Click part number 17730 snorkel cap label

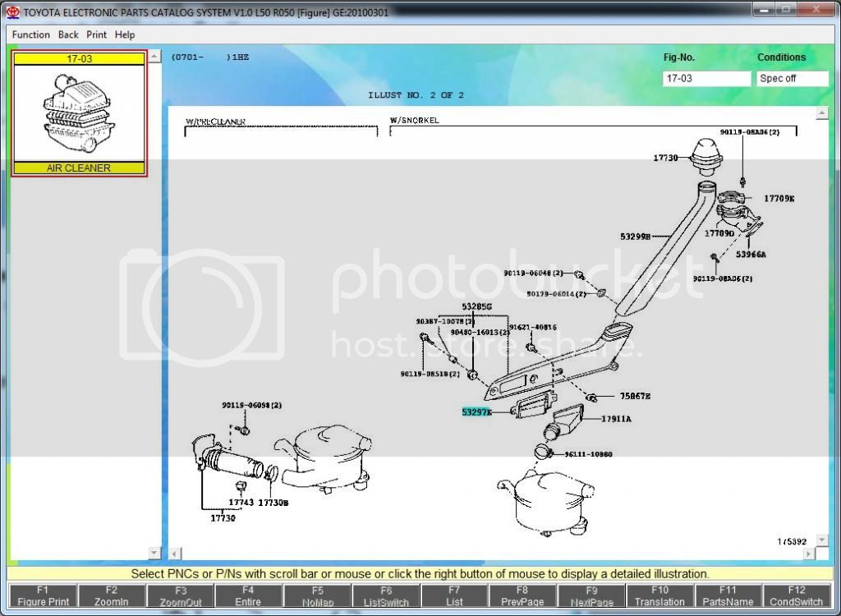click(665, 157)
